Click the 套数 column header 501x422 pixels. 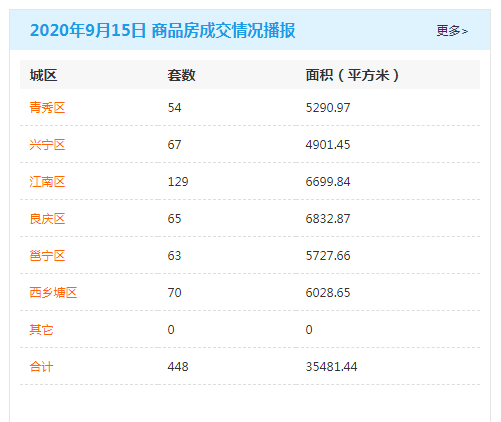click(x=181, y=75)
